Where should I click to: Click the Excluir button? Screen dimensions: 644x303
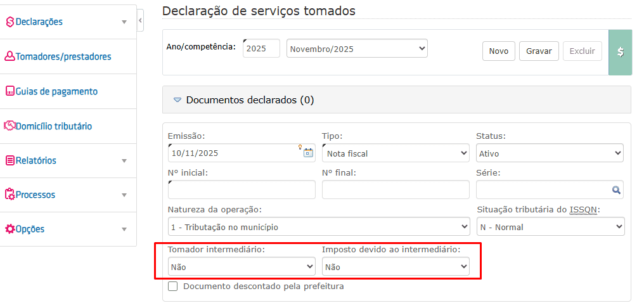click(x=583, y=51)
